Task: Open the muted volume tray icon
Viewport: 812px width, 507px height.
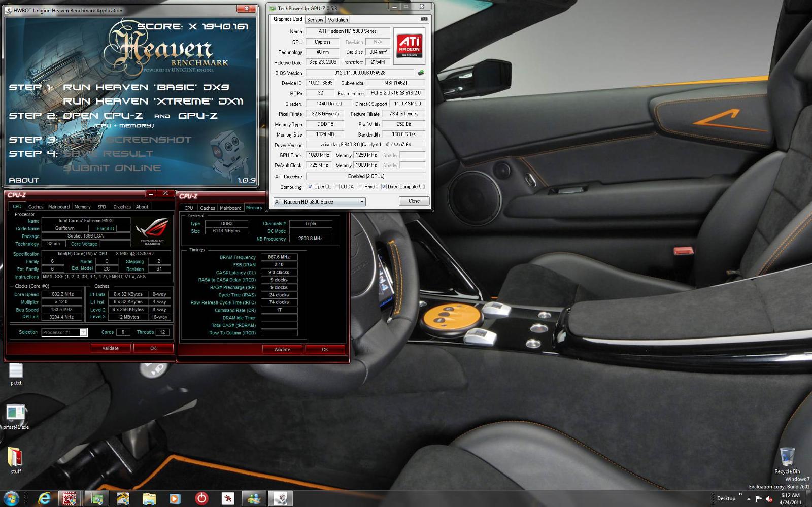Action: pyautogui.click(x=770, y=499)
